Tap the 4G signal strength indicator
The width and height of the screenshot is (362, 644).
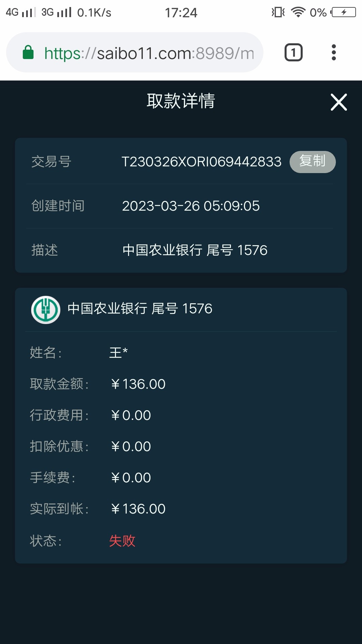coord(21,12)
